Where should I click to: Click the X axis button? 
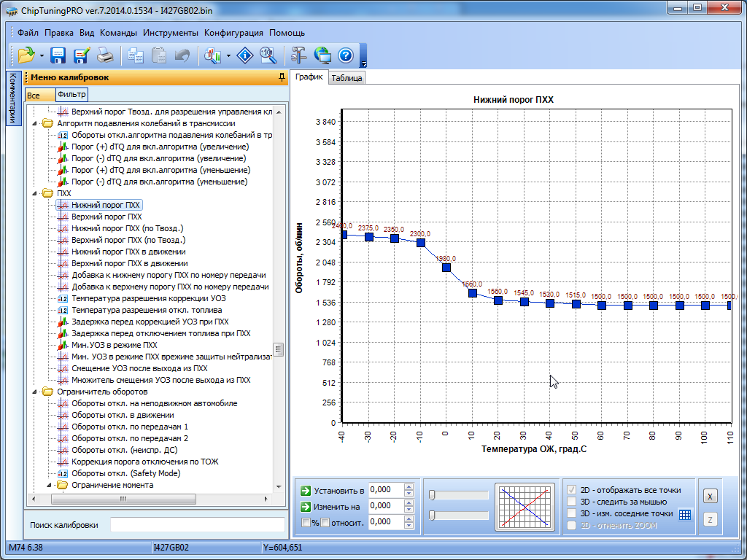click(710, 496)
